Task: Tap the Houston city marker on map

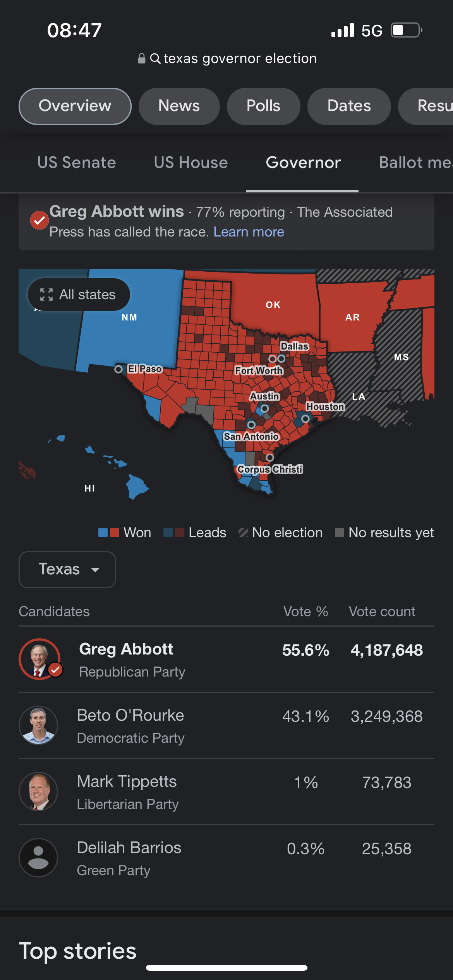Action: [x=305, y=418]
